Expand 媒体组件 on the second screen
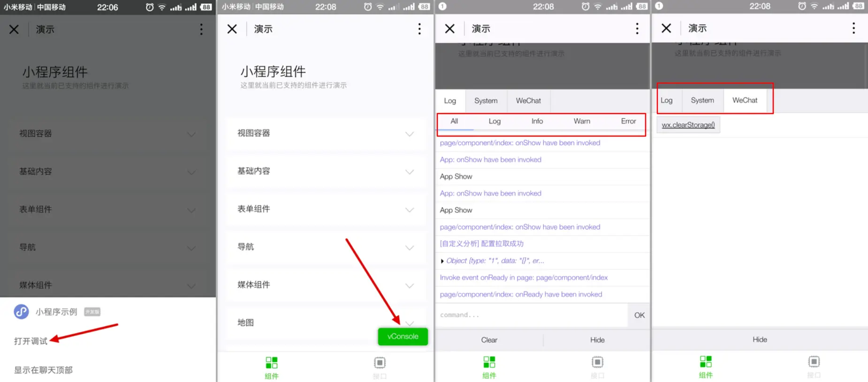This screenshot has height=382, width=868. tap(326, 285)
